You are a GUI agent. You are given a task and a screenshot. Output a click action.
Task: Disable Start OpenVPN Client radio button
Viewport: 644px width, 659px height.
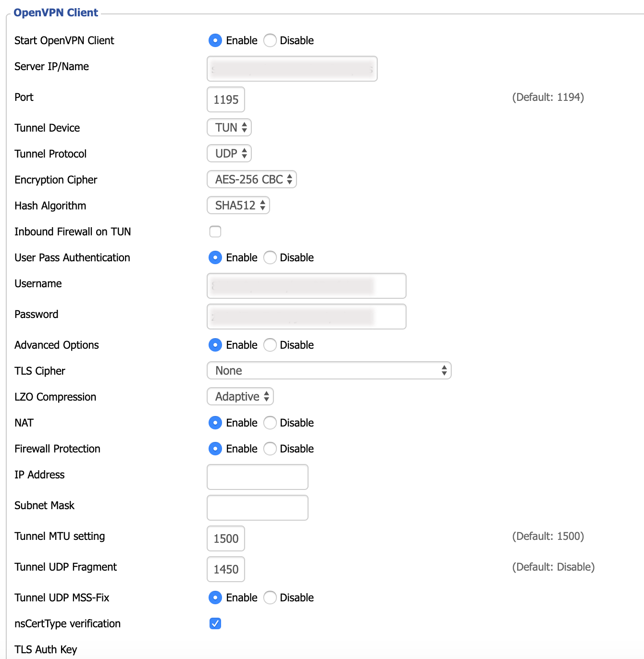(270, 40)
